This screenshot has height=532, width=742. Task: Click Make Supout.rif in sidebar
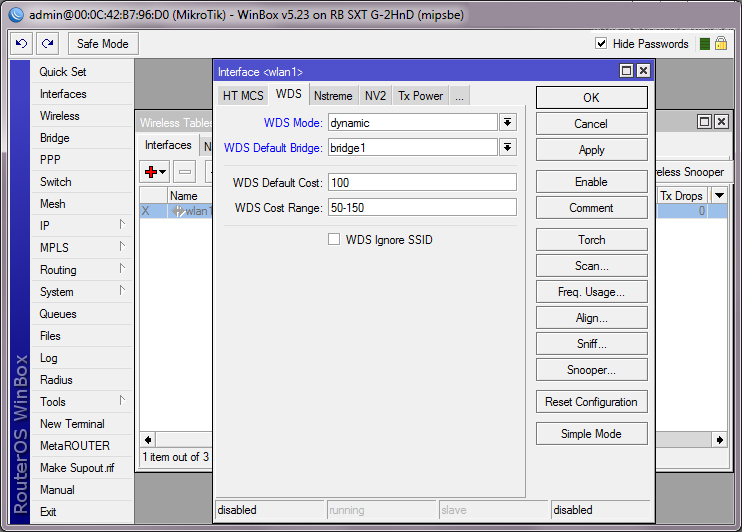click(x=81, y=468)
